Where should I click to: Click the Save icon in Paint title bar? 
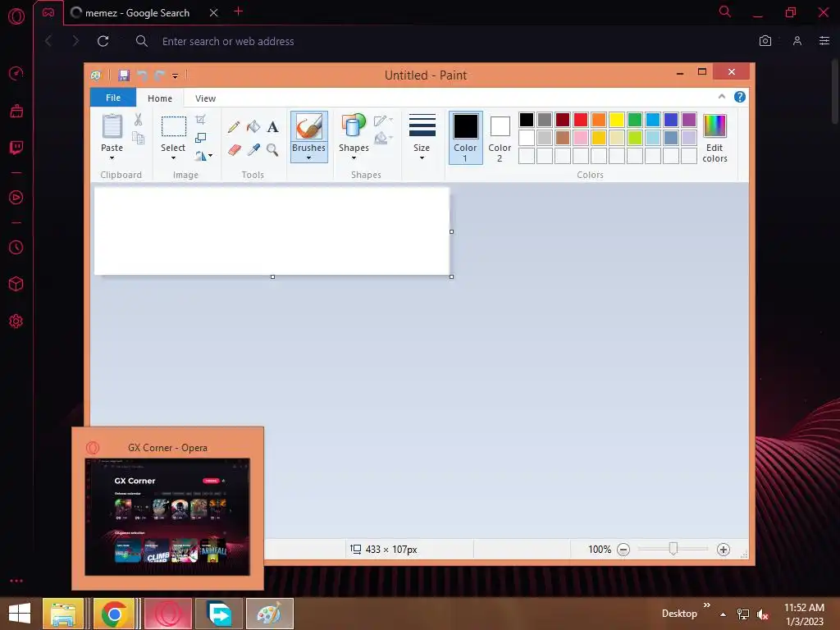click(124, 75)
